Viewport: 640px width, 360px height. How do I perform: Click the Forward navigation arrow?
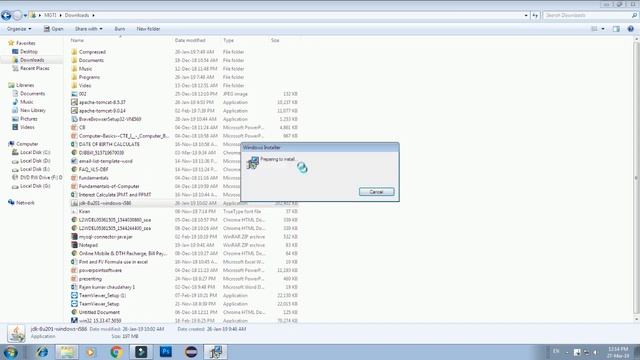[17, 16]
